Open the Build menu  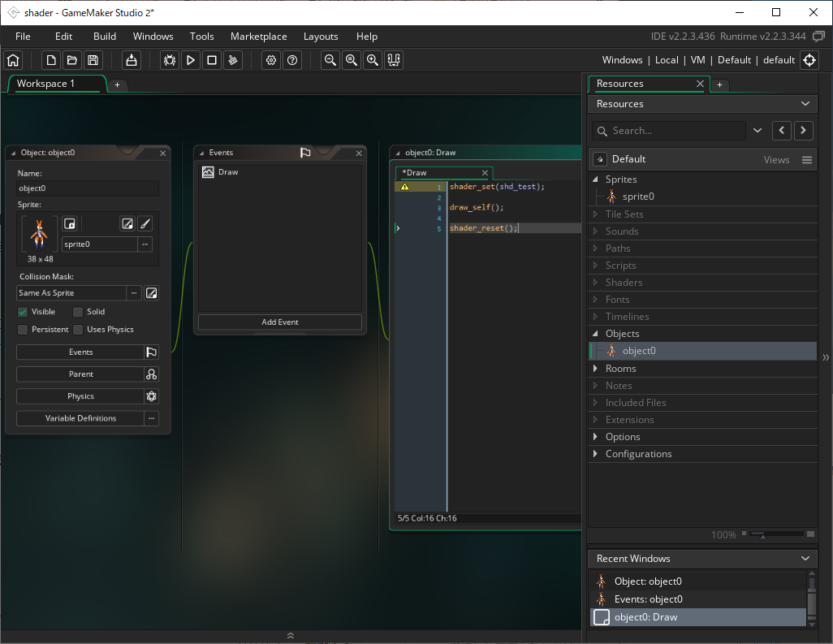[105, 36]
